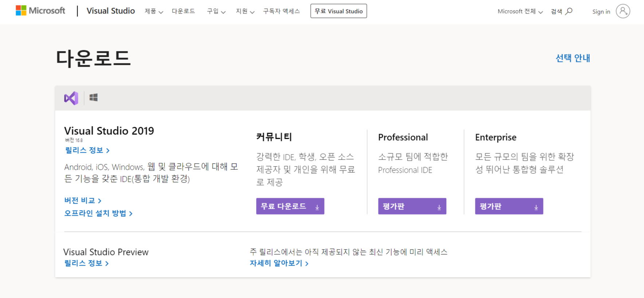
Task: Expand the 구입 menu
Action: click(216, 11)
